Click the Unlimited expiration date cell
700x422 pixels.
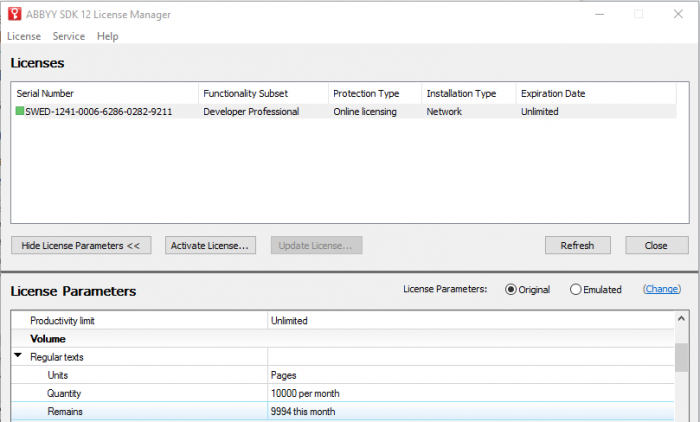pos(540,111)
